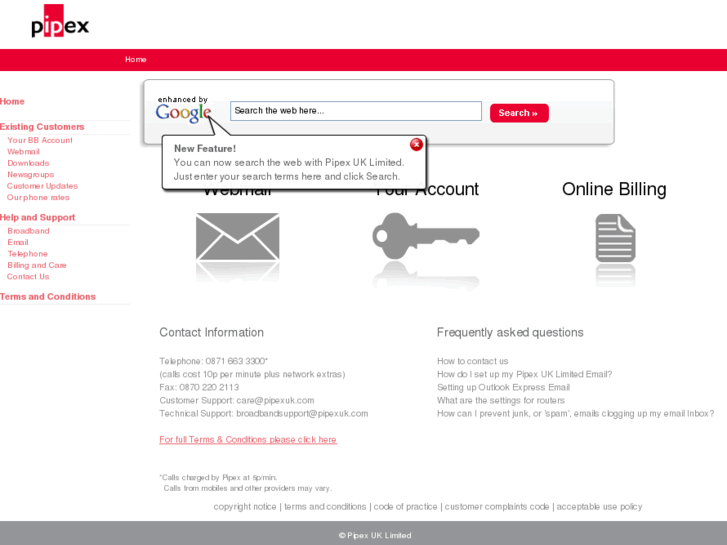Open Setting up Outlook Express Email
The height and width of the screenshot is (545, 727).
point(504,387)
